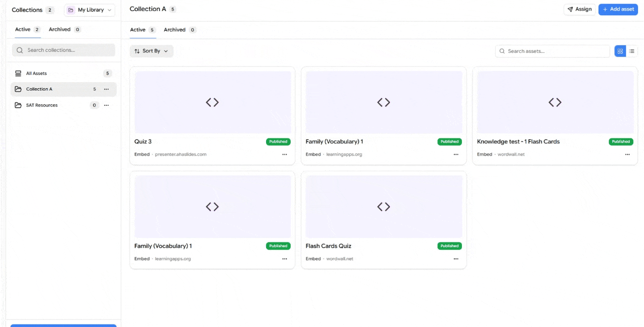Click the Collection A folder icon
The width and height of the screenshot is (644, 327).
[x=18, y=89]
